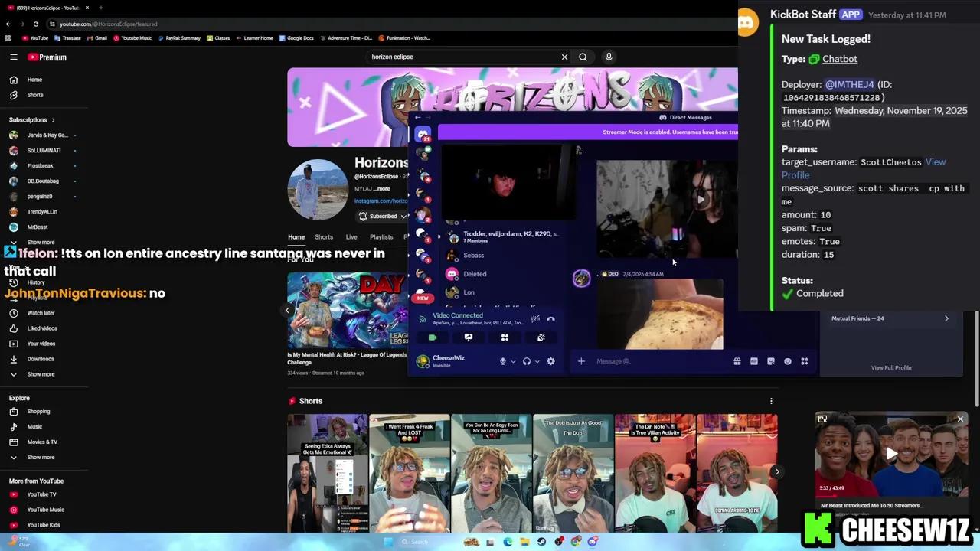Deafen audio using the headphones toggle

coord(528,361)
